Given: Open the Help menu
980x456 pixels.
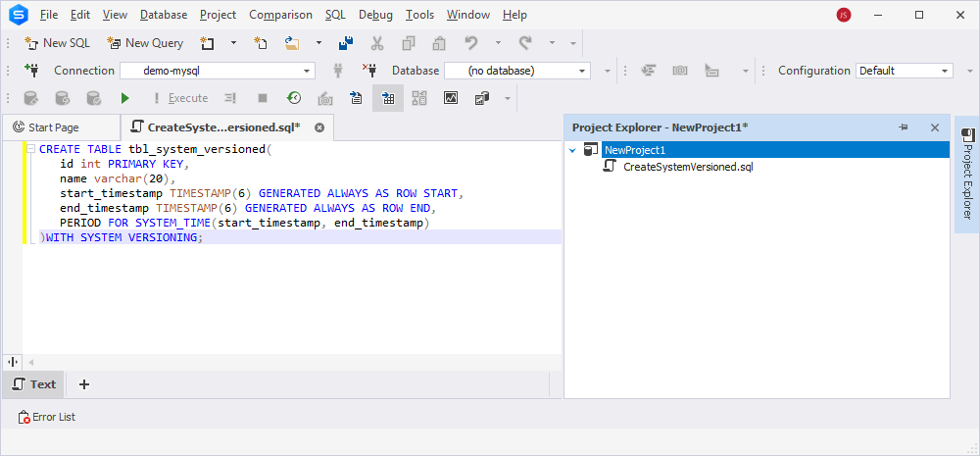Looking at the screenshot, I should 515,15.
